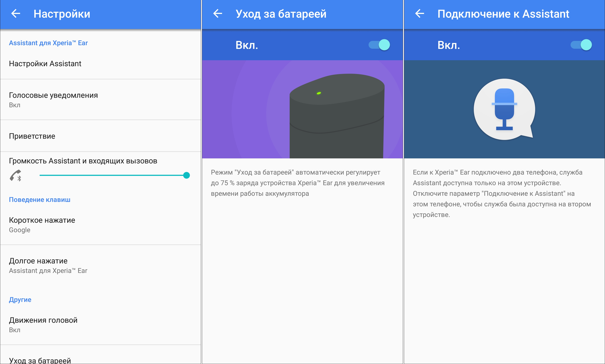The width and height of the screenshot is (605, 364).
Task: Click the Вкл. label on battery care screen
Action: tap(247, 45)
